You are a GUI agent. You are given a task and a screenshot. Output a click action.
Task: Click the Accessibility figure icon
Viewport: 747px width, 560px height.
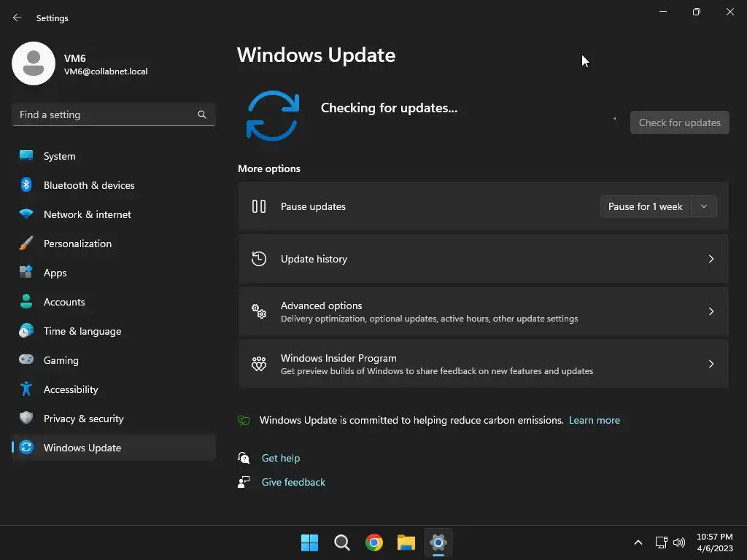coord(26,389)
